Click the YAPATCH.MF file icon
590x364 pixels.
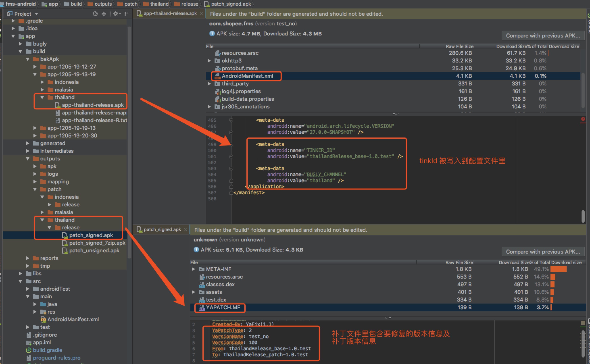tap(202, 307)
